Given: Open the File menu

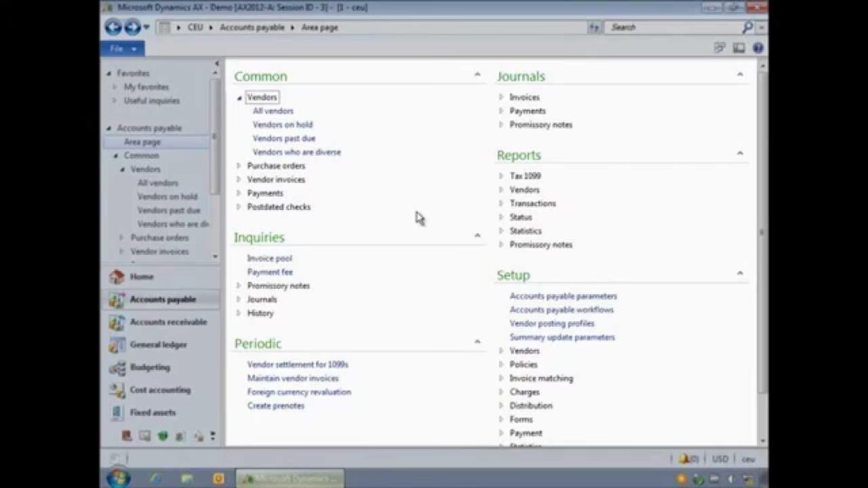Looking at the screenshot, I should coord(122,48).
